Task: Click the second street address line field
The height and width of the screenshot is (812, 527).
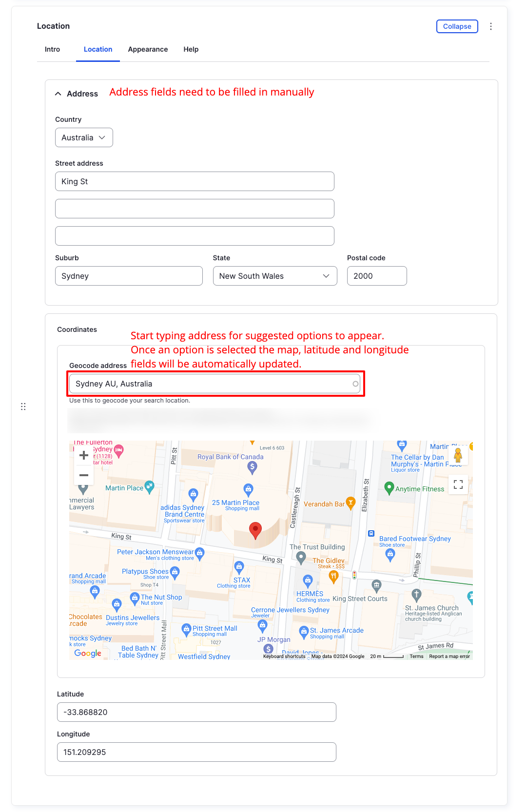Action: (x=195, y=209)
